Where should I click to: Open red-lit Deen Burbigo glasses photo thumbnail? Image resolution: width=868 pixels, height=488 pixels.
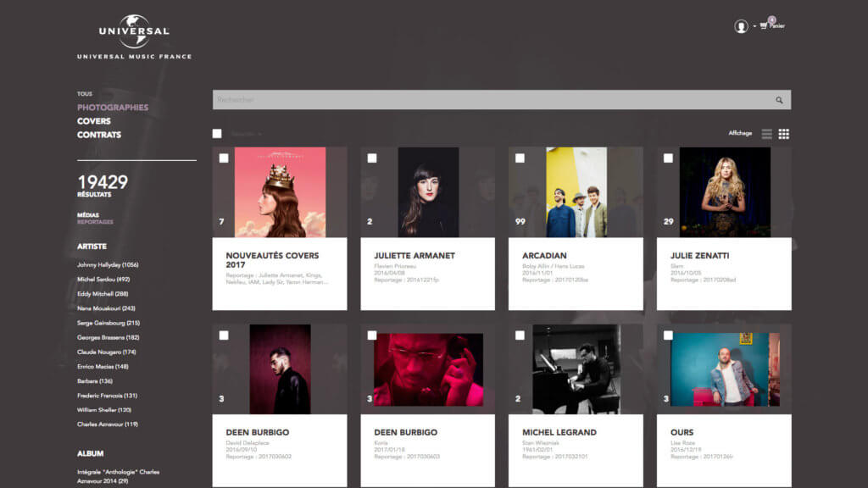point(428,369)
